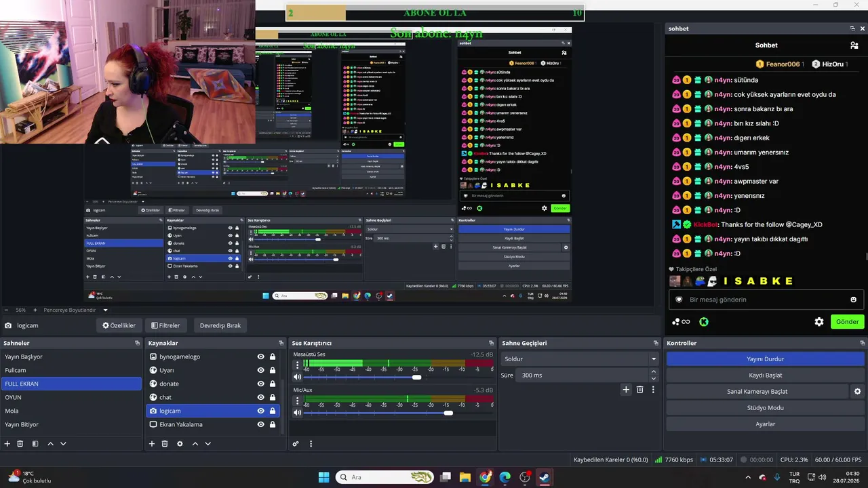
Task: Adjust Mic/Aux volume slider handle
Action: 448,413
